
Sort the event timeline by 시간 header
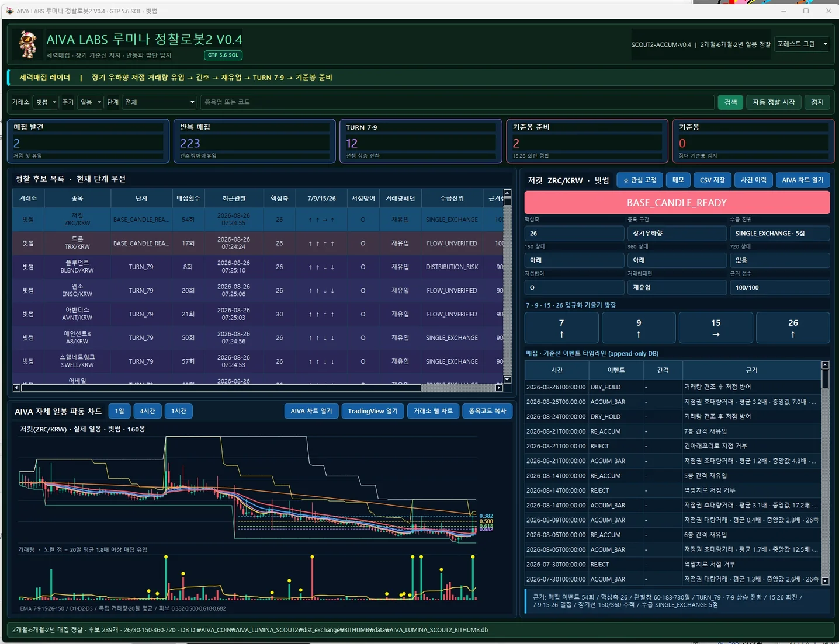tap(557, 370)
